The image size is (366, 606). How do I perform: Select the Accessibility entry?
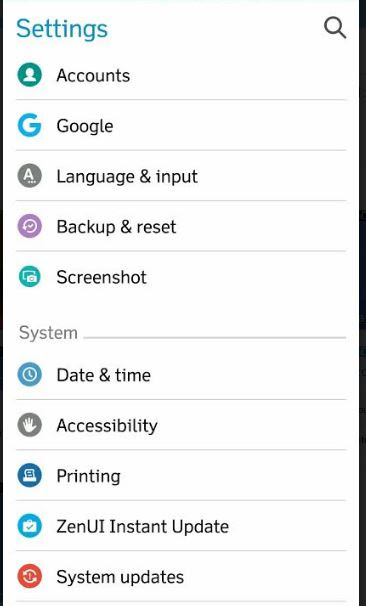181,425
